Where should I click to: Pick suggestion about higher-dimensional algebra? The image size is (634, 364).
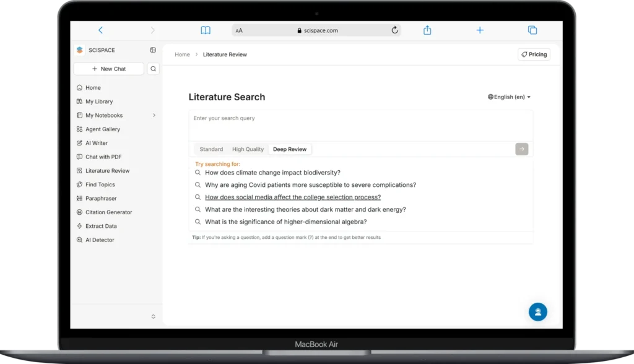(x=285, y=222)
